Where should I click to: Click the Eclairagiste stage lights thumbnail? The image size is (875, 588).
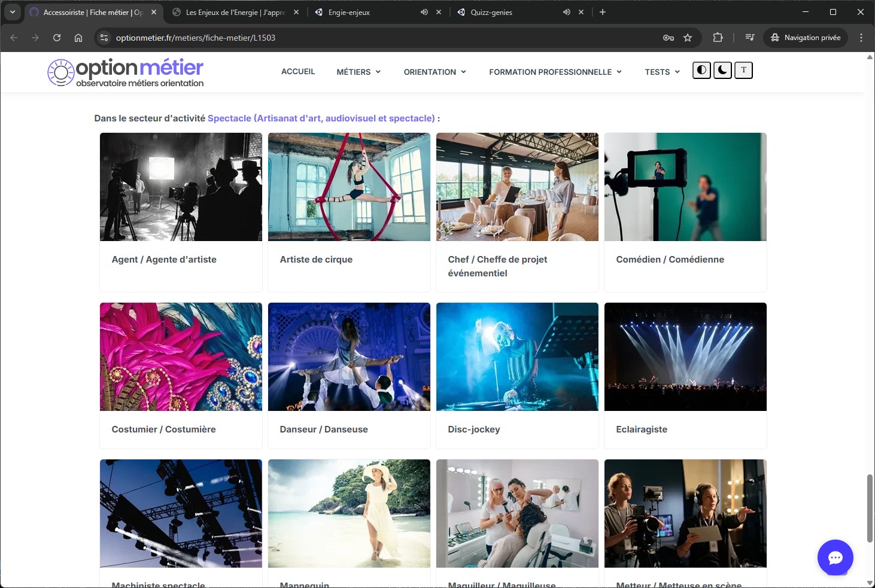(x=685, y=357)
